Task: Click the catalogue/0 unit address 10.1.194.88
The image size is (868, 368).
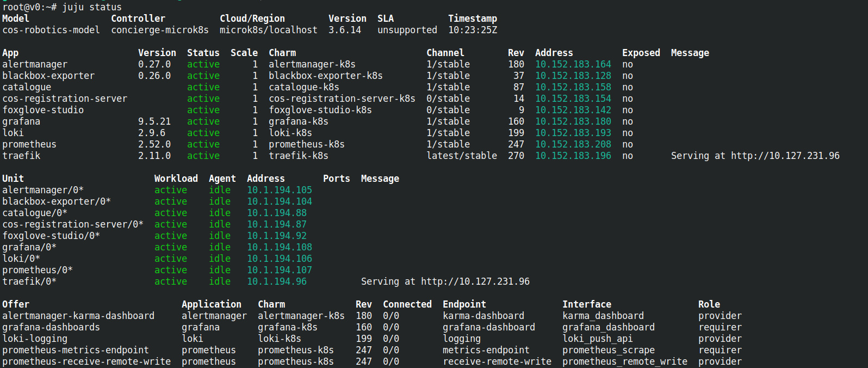Action: [x=276, y=213]
